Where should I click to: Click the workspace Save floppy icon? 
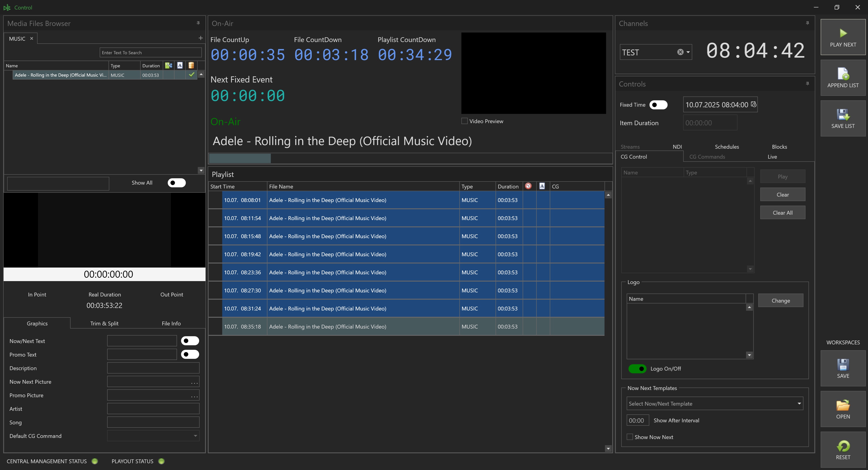click(843, 364)
